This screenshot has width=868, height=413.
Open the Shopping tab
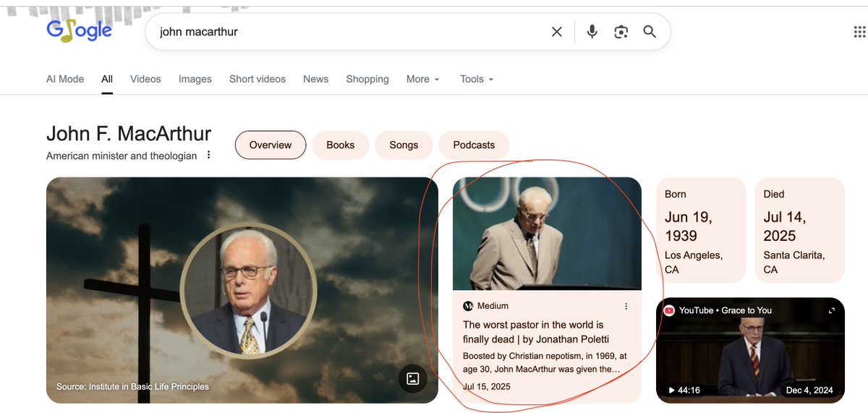point(367,79)
